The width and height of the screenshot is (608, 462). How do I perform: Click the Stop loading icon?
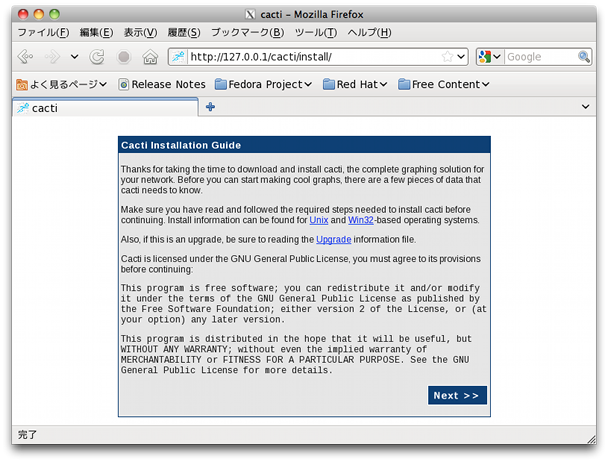point(124,57)
